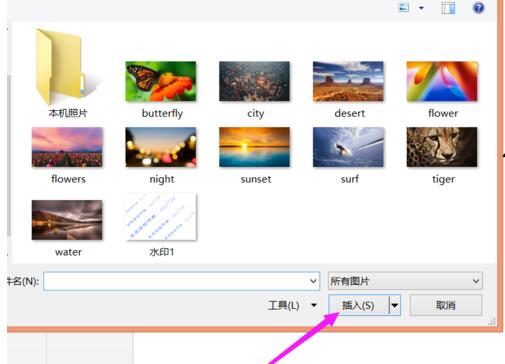Open the 工具(L) tools menu
Screen dimensions: 505x364
[292, 305]
